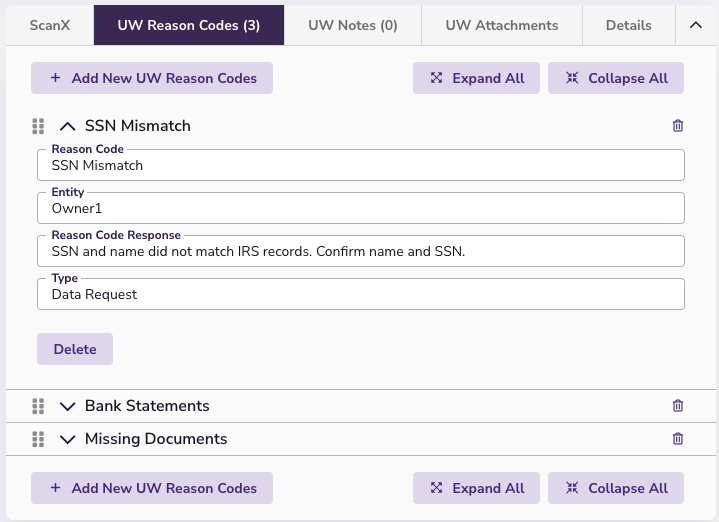Click bottom Add New UW Reason Codes button
The width and height of the screenshot is (719, 522).
point(152,488)
